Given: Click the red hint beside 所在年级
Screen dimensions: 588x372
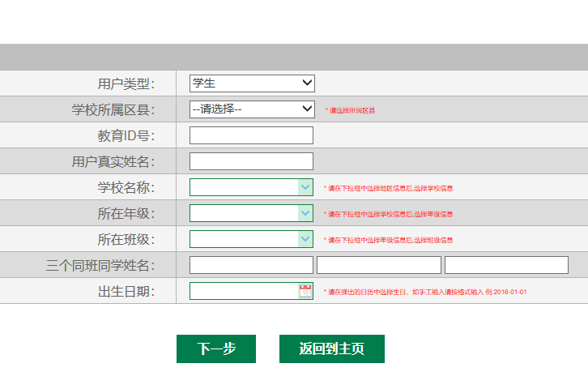Looking at the screenshot, I should (389, 214).
